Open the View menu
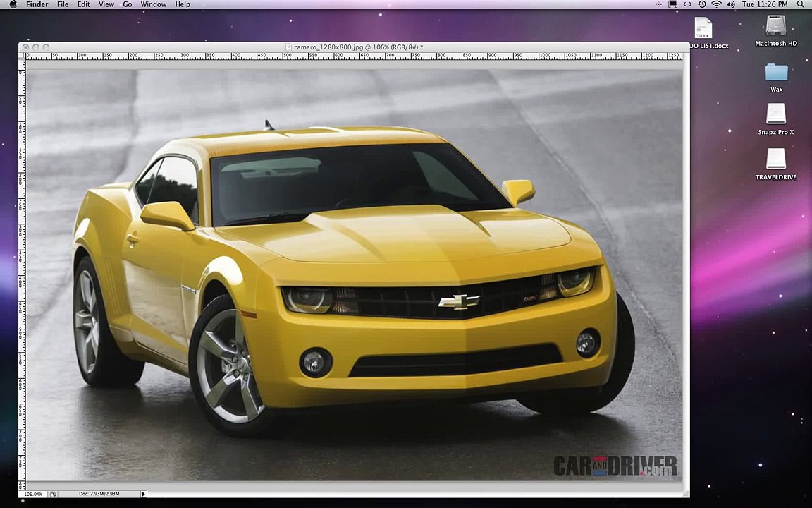The width and height of the screenshot is (812, 508). [x=106, y=4]
